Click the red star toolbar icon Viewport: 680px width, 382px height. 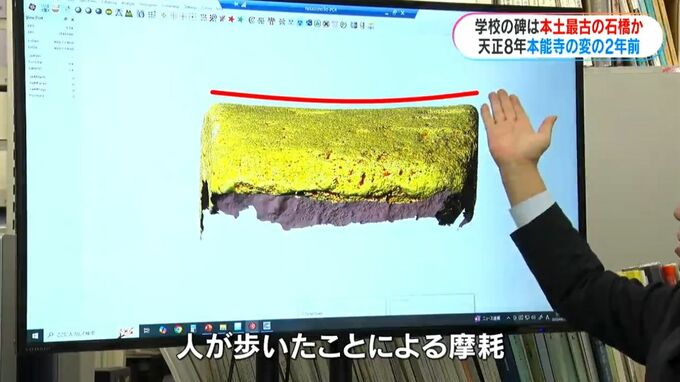coord(231,19)
